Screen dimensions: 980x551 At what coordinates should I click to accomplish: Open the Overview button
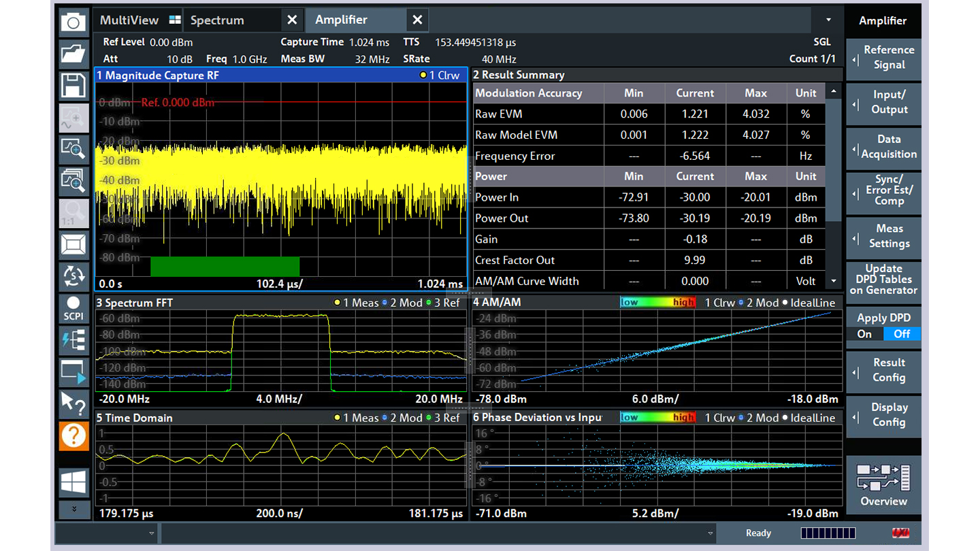[x=883, y=486]
